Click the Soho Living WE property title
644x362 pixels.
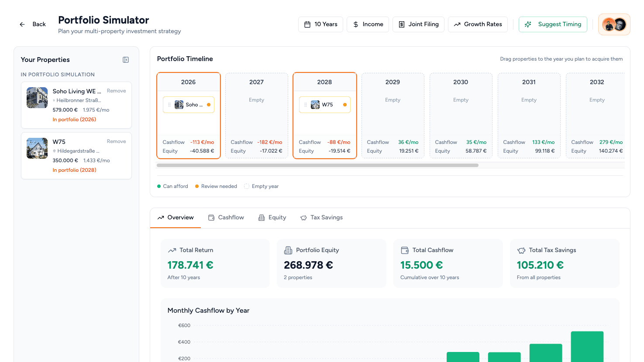click(77, 91)
